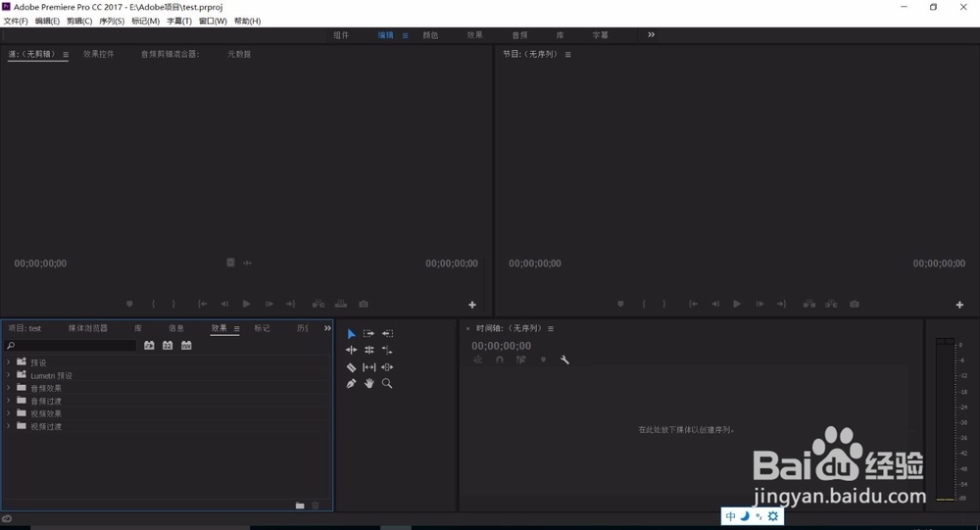
Task: Switch to 颜色 workspace
Action: [430, 35]
